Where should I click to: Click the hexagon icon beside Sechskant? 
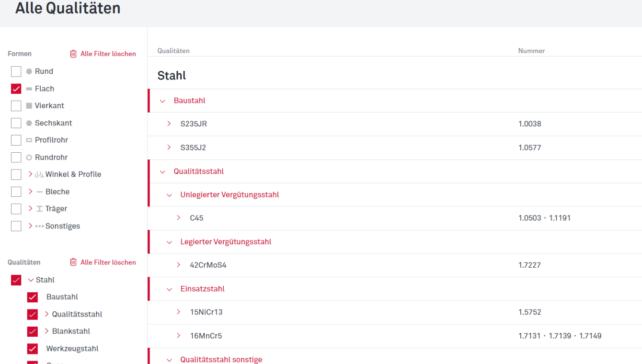[x=29, y=123]
